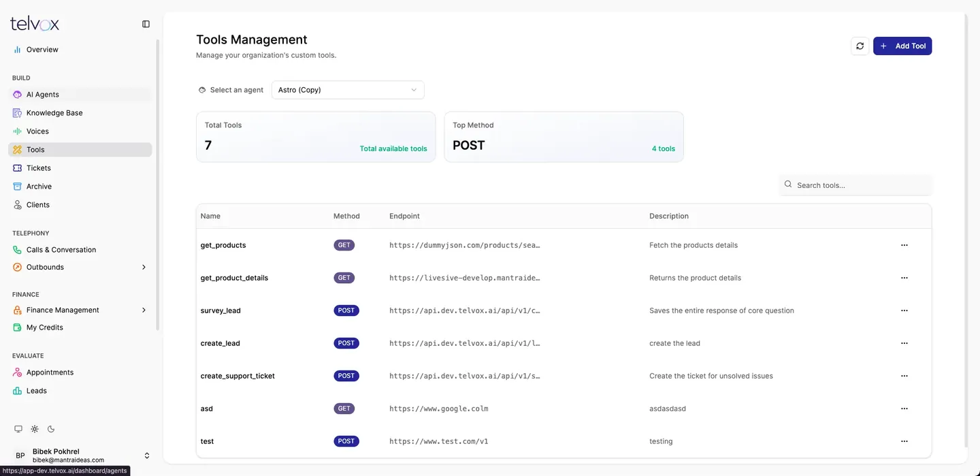Click the Knowledge Base icon
This screenshot has height=476, width=980.
[x=18, y=113]
